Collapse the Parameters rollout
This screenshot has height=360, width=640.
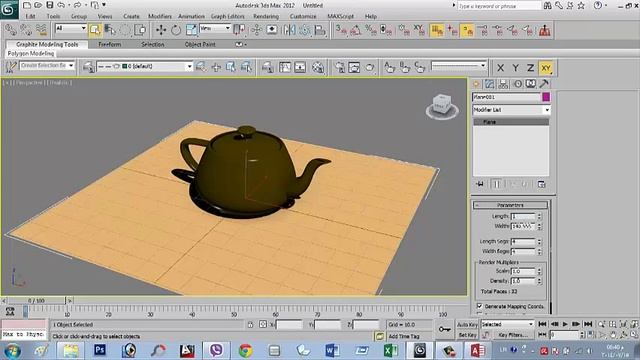tap(510, 205)
